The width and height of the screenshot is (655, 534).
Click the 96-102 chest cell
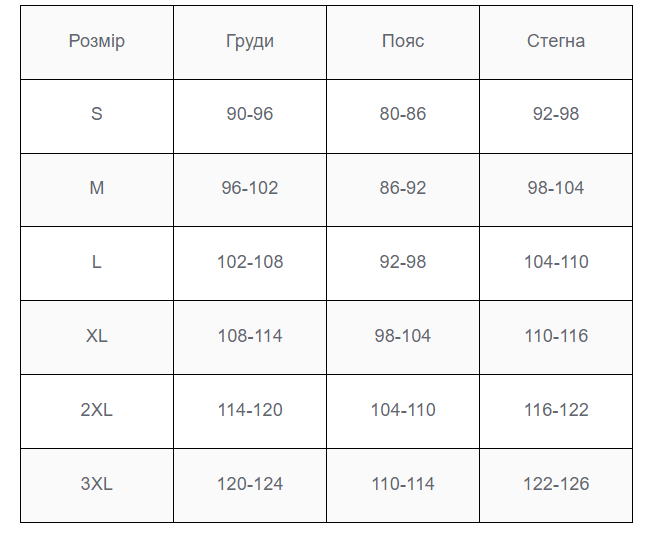[250, 190]
